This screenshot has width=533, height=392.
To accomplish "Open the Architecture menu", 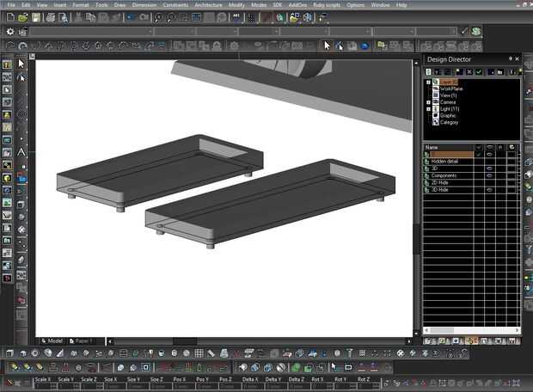I will (208, 5).
